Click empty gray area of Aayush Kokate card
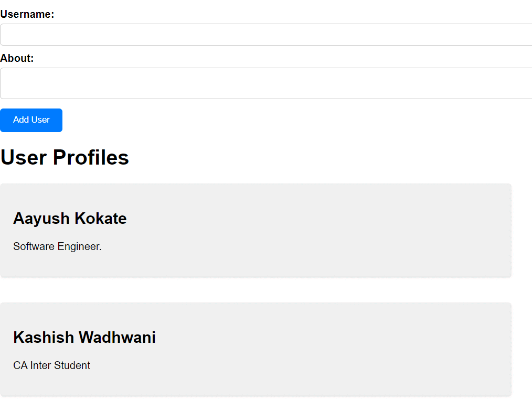 pyautogui.click(x=341, y=231)
